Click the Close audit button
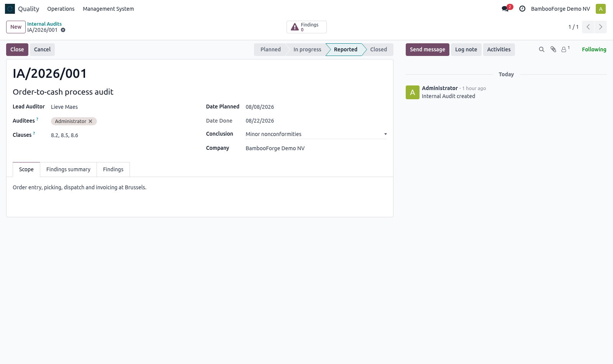 coord(17,49)
